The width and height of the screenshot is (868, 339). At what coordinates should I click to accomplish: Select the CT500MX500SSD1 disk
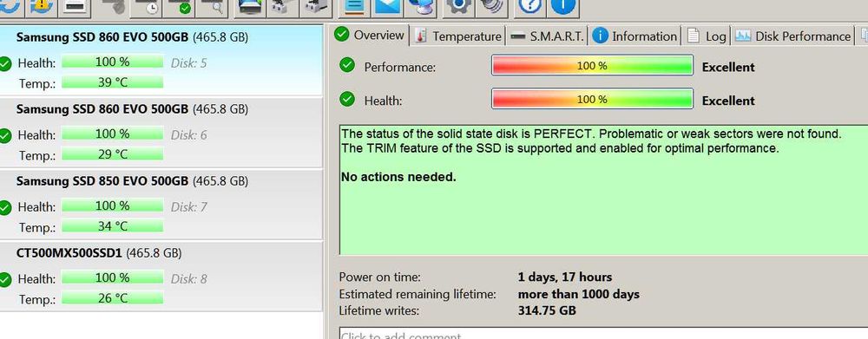click(161, 276)
